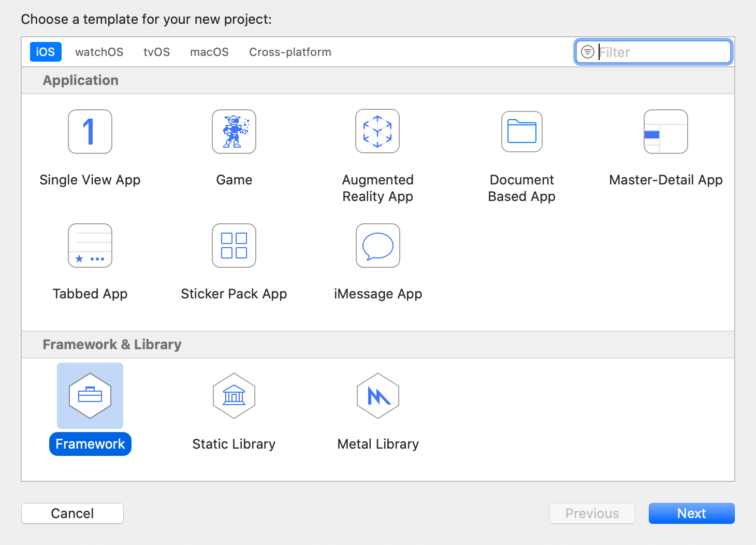Select the Metal Library icon
This screenshot has width=756, height=545.
coord(378,396)
